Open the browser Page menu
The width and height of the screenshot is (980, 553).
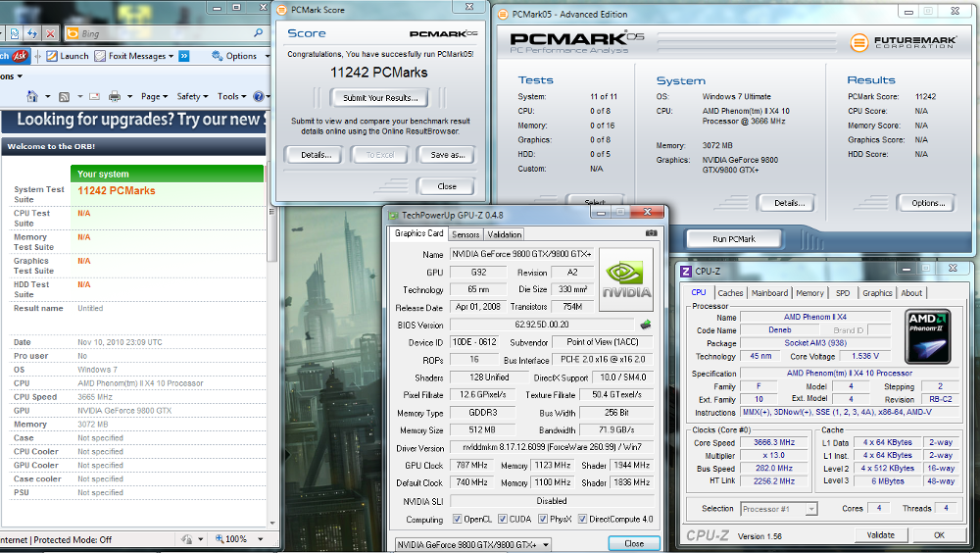[154, 96]
